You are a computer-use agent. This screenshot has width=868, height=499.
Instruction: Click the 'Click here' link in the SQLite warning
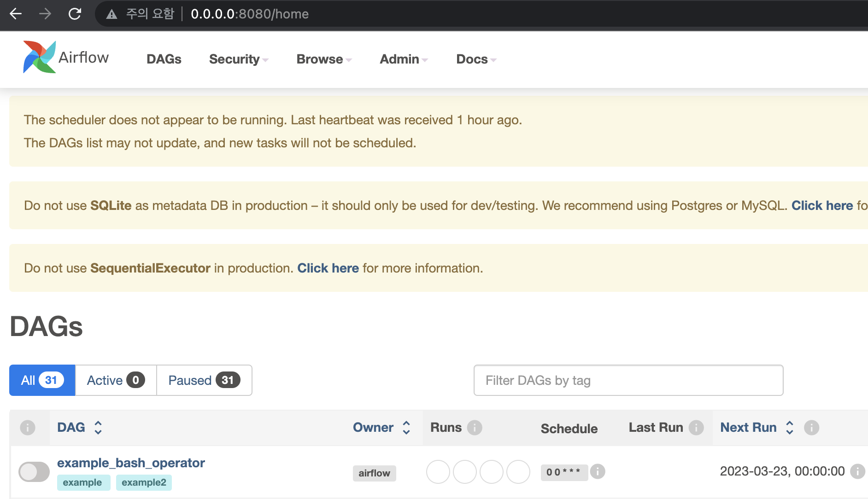(822, 205)
